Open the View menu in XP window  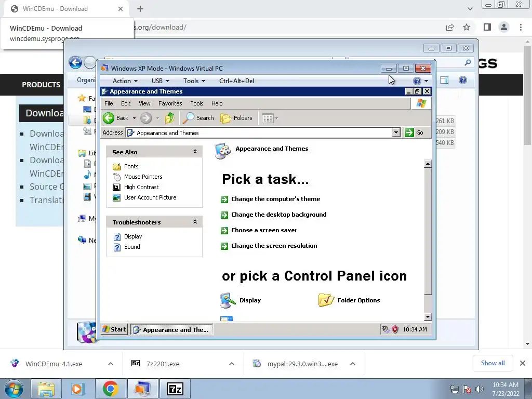144,103
